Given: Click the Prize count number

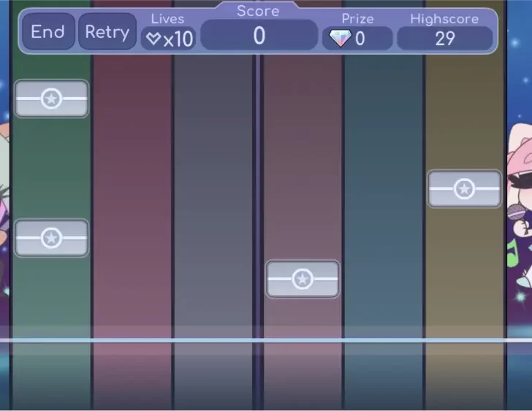Looking at the screenshot, I should pyautogui.click(x=360, y=39).
